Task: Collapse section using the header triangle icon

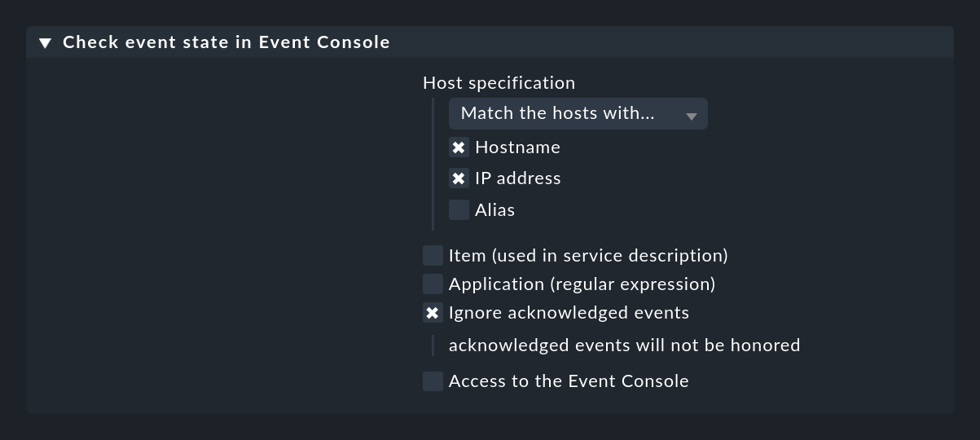Action: pyautogui.click(x=46, y=42)
